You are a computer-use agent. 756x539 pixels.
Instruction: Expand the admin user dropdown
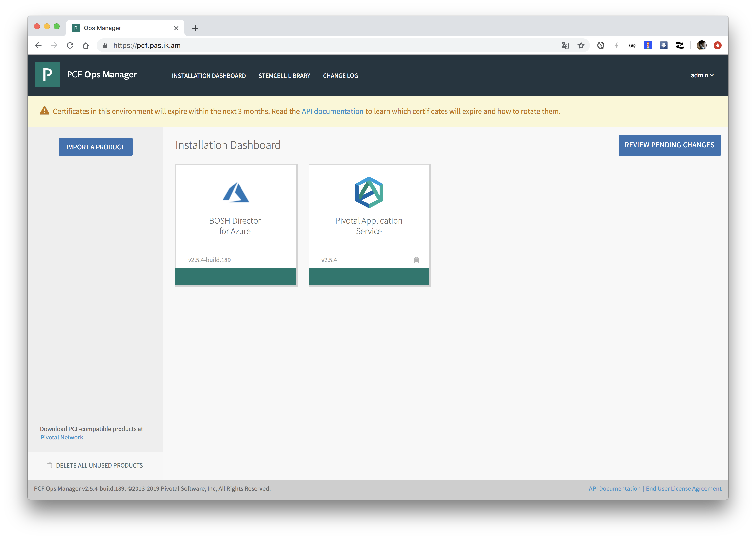[702, 75]
